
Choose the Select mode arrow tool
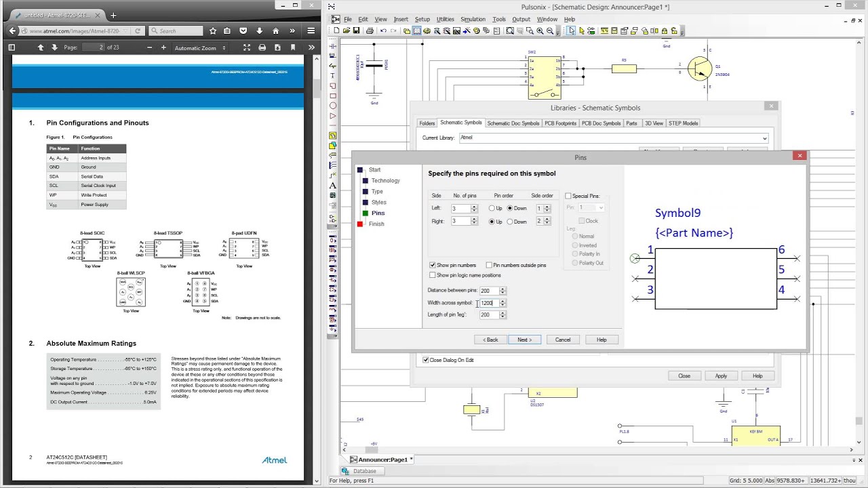coord(572,30)
